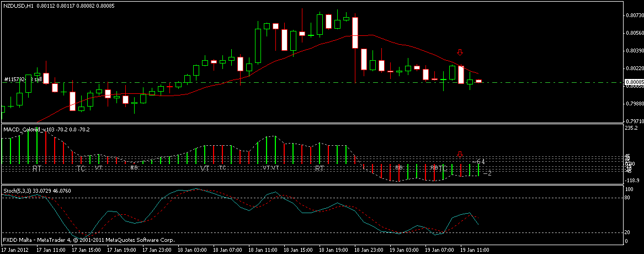Image resolution: width=644 pixels, height=254 pixels.
Task: Click the current price marker 0.80085
Action: (x=632, y=83)
